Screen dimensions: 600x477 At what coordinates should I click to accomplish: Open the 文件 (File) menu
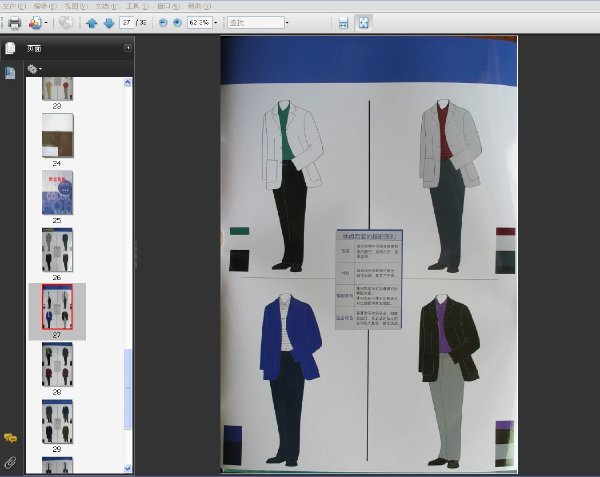click(14, 6)
